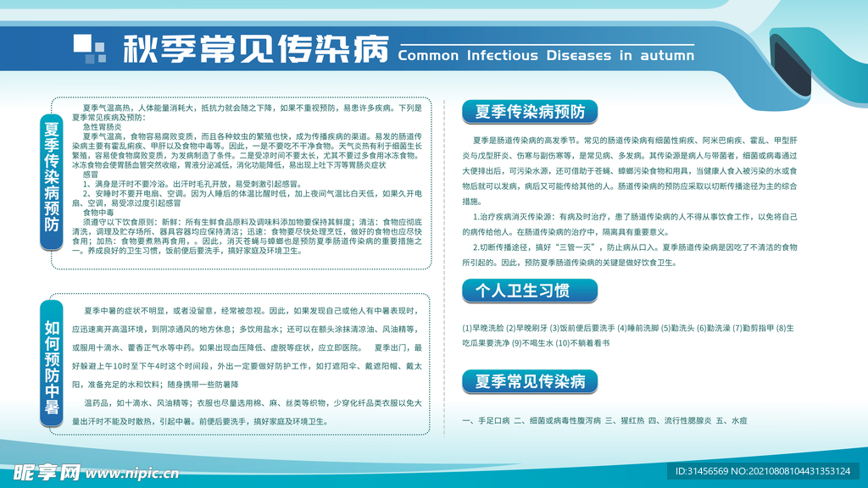Click the hygiene list starting (1)早晚洗脸
Screen dimensions: 868x488
[x=628, y=335]
